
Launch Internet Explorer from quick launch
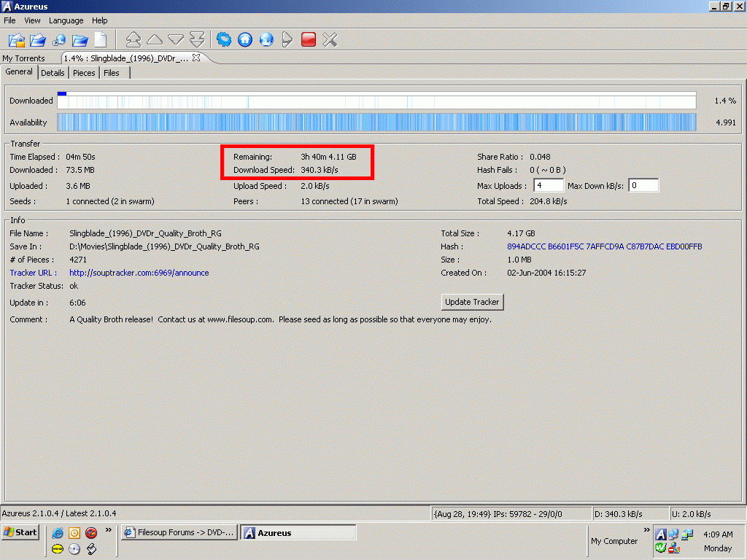coord(58,533)
